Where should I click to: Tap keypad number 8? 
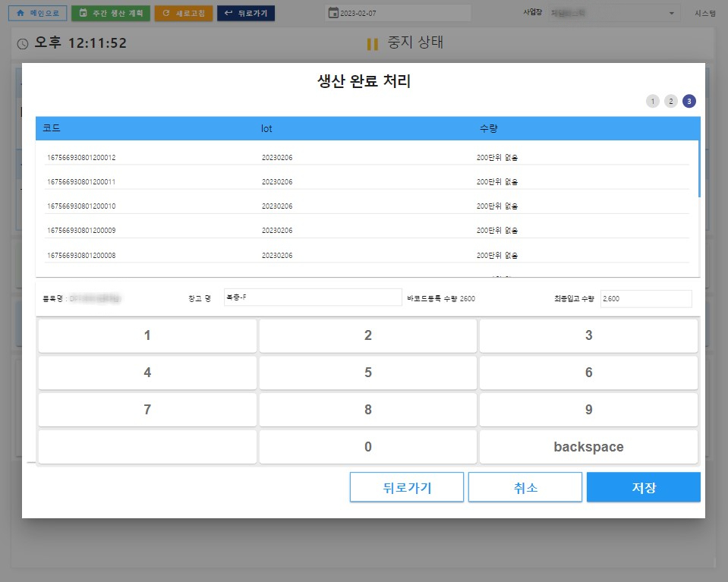[x=367, y=410]
